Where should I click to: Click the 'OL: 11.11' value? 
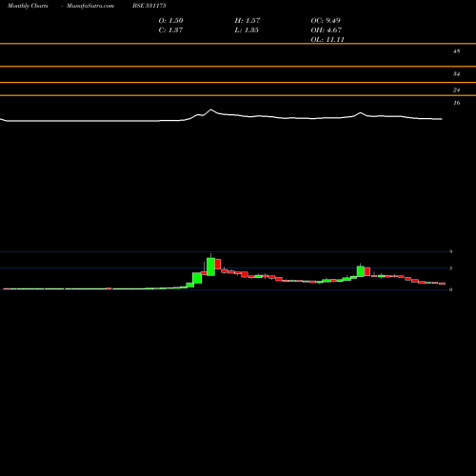pos(327,40)
